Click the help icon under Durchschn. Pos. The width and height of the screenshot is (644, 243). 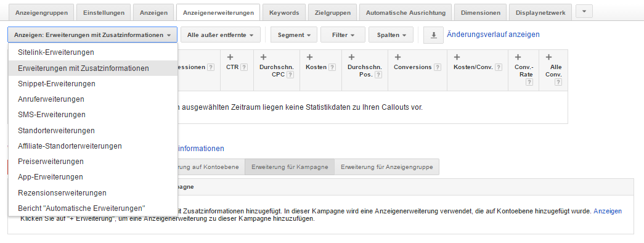tap(378, 75)
